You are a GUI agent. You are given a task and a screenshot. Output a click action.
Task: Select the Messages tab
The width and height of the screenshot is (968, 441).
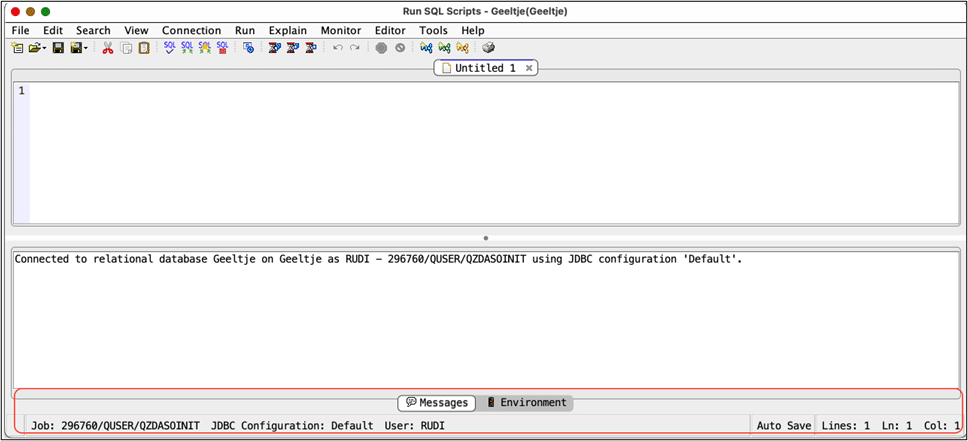click(436, 402)
